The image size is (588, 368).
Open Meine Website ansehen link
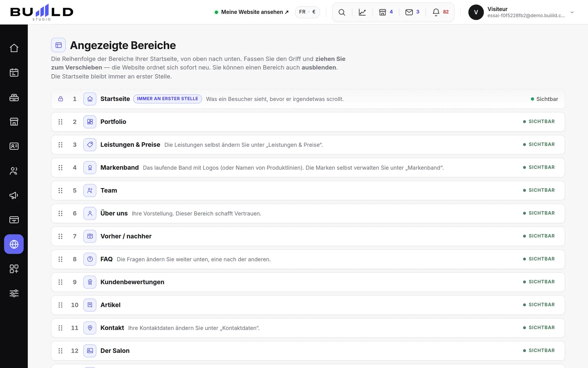[252, 12]
